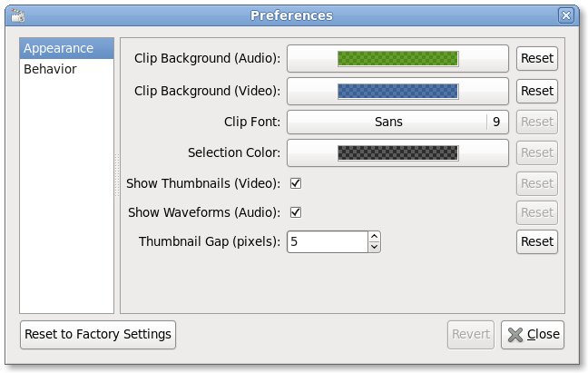
Task: Click the Revert button
Action: coord(471,334)
